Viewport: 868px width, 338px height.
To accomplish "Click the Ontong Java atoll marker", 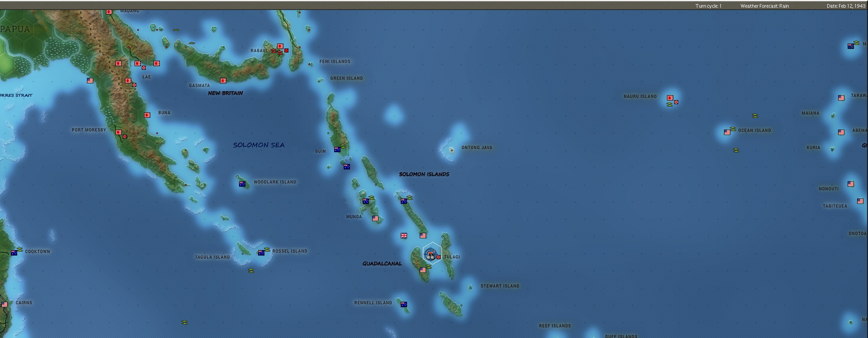I will point(451,150).
